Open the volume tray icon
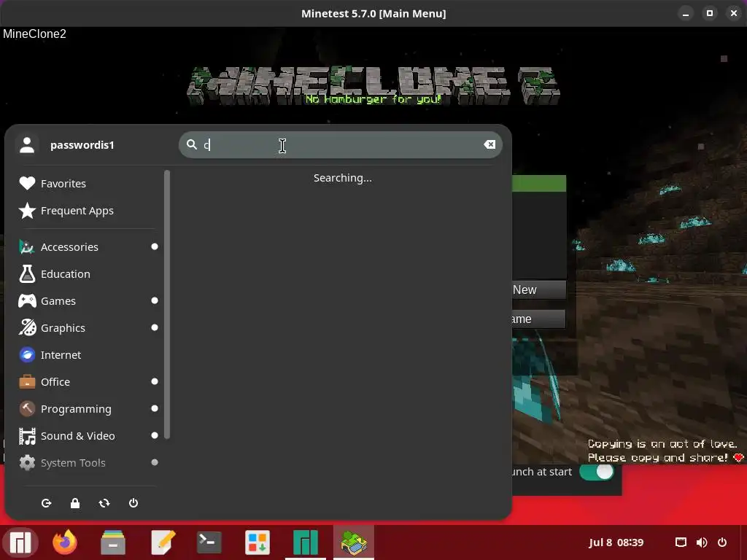The image size is (747, 560). pos(702,542)
